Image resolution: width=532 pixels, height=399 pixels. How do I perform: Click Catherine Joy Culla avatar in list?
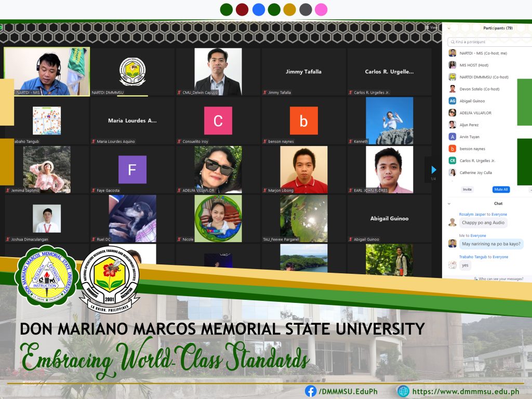[453, 172]
